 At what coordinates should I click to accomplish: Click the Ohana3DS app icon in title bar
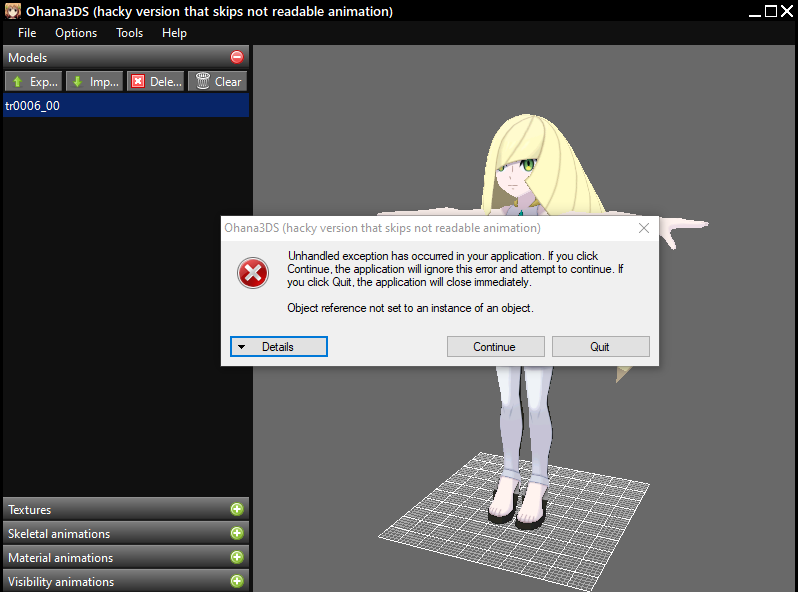[x=13, y=11]
